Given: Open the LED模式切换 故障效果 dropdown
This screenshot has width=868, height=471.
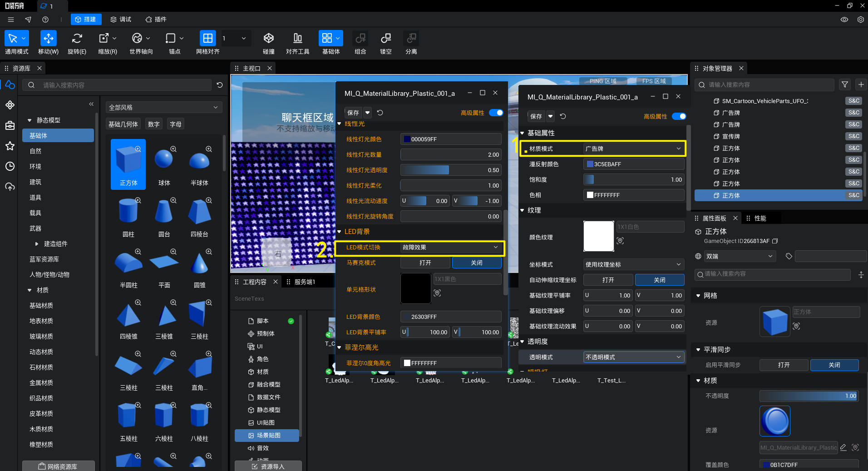Looking at the screenshot, I should pyautogui.click(x=451, y=247).
